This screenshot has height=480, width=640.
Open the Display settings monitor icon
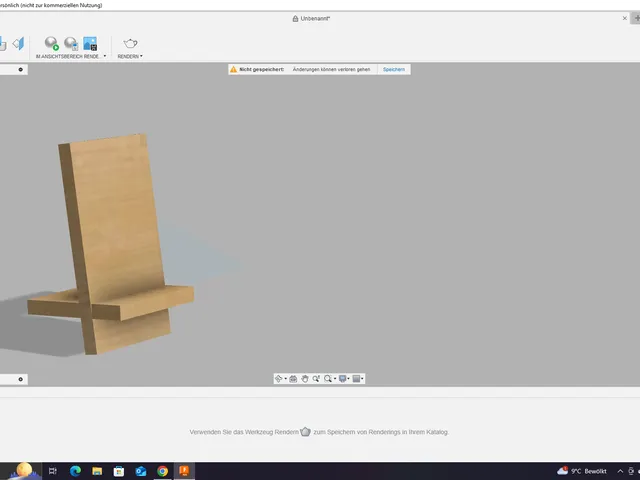click(x=342, y=379)
